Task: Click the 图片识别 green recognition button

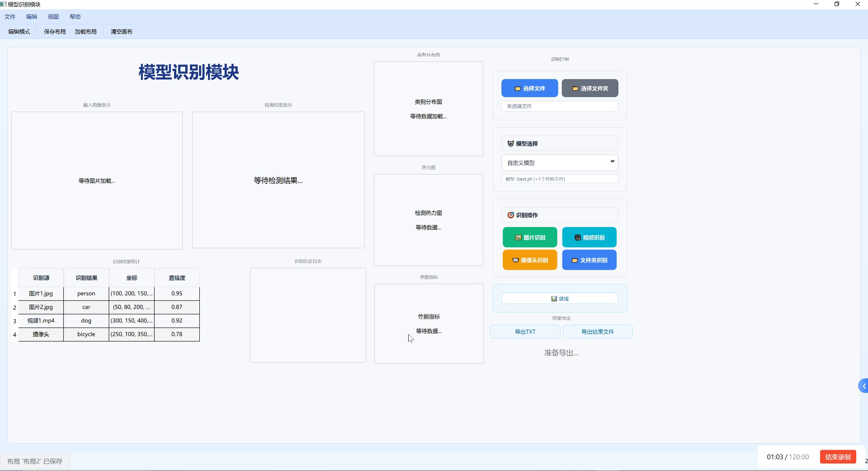Action: pos(529,237)
